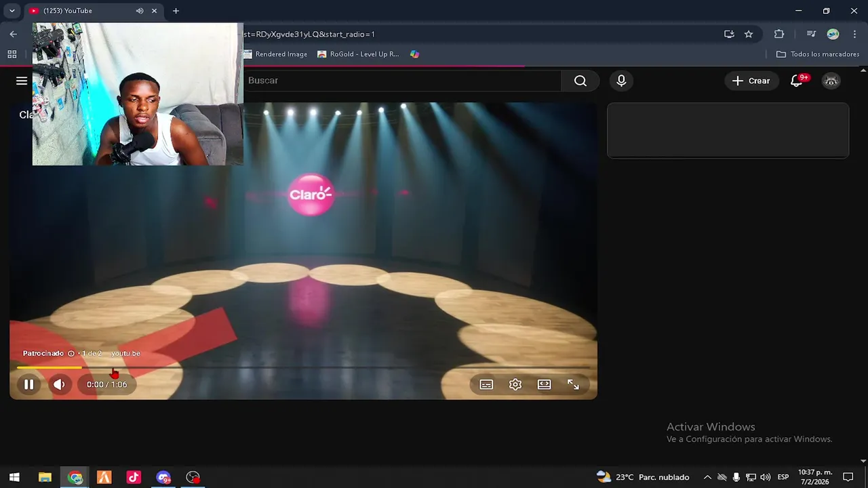Open File Explorer from the taskbar
This screenshot has width=868, height=488.
coord(45,477)
